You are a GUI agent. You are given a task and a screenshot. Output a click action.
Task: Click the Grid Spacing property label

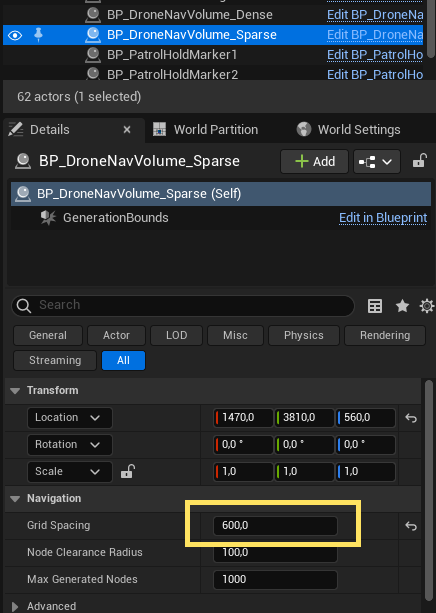pos(59,525)
